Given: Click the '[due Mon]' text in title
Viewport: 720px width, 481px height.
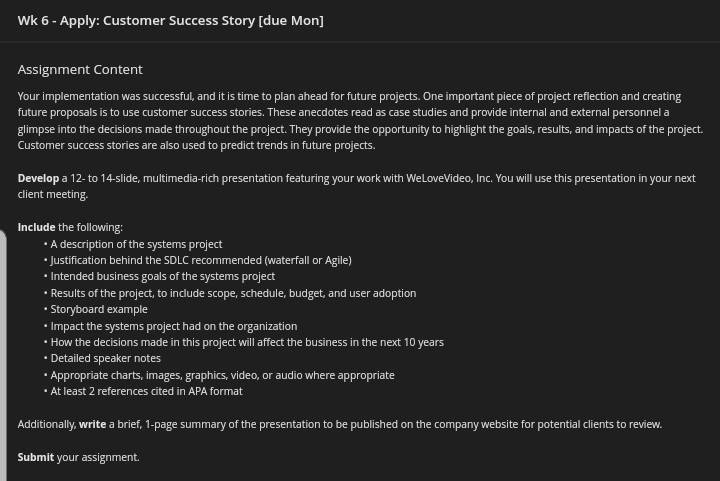Looking at the screenshot, I should (x=291, y=21).
